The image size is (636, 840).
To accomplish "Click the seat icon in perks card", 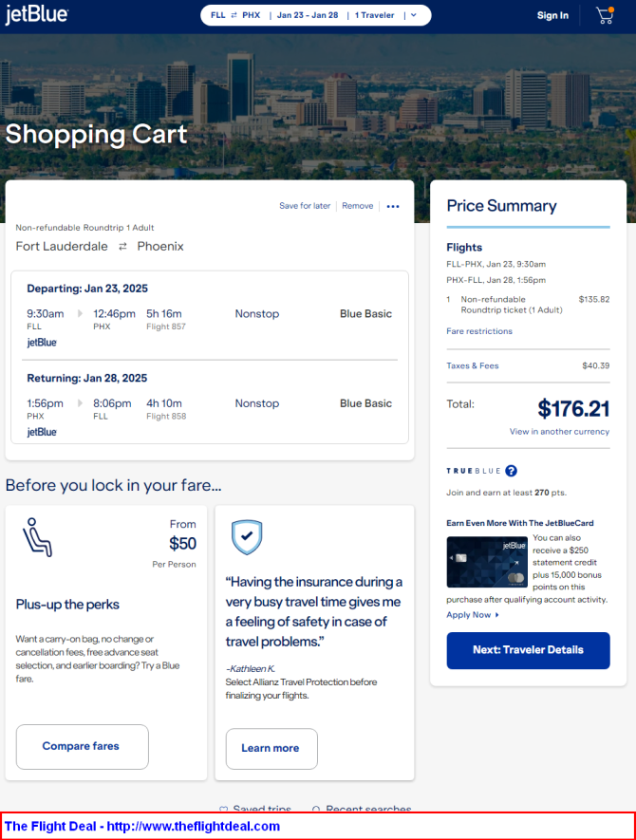I will coord(37,537).
